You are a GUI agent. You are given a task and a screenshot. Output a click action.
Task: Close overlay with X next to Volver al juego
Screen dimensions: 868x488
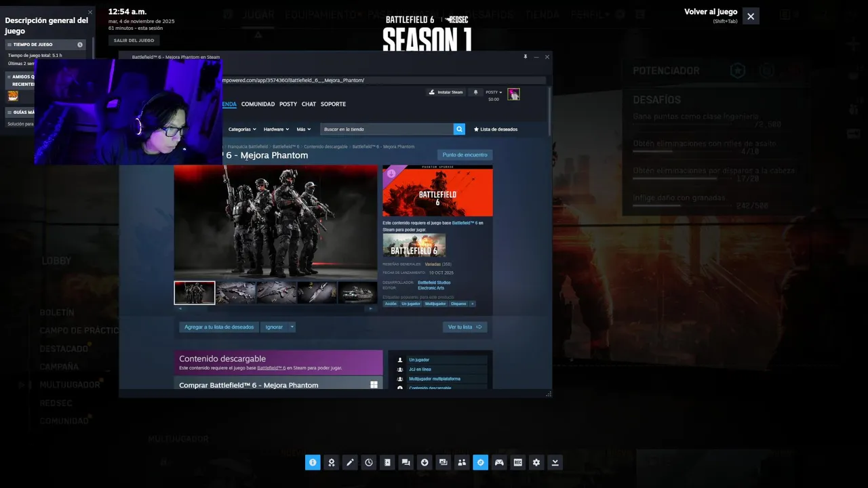[x=751, y=16]
